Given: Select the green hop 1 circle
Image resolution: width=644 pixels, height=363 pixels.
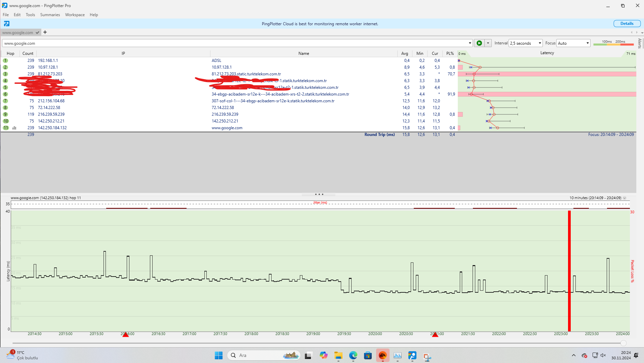Looking at the screenshot, I should click(x=5, y=61).
